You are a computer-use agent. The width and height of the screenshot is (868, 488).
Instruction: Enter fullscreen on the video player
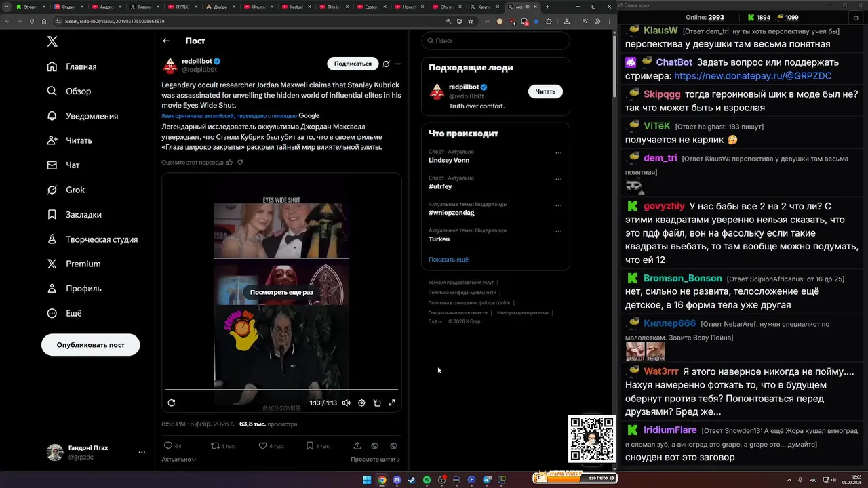[x=392, y=403]
